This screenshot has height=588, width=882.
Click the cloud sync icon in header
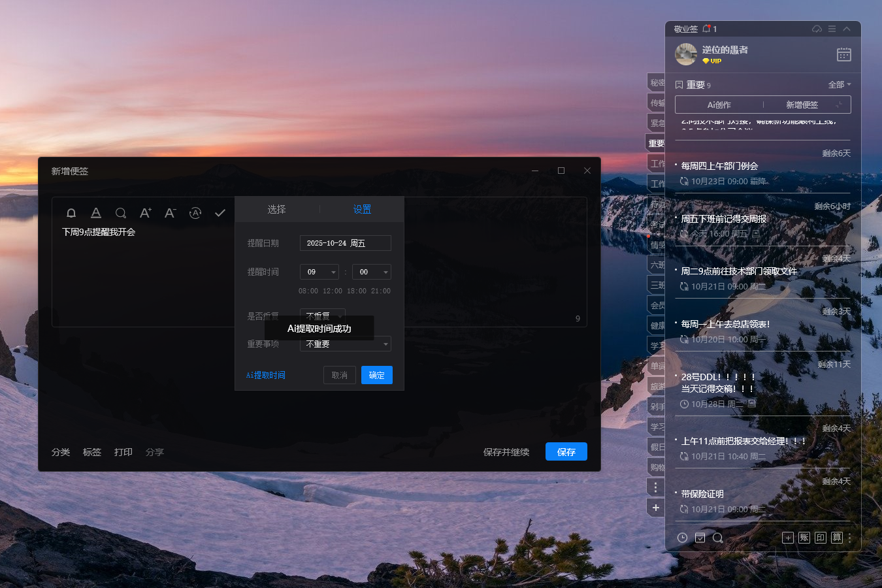(817, 29)
